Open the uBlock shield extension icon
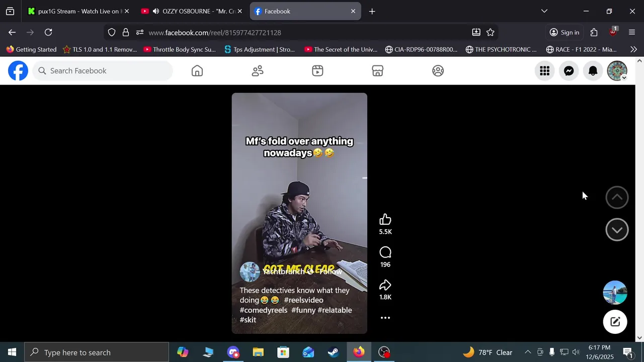This screenshot has height=362, width=644. click(613, 32)
